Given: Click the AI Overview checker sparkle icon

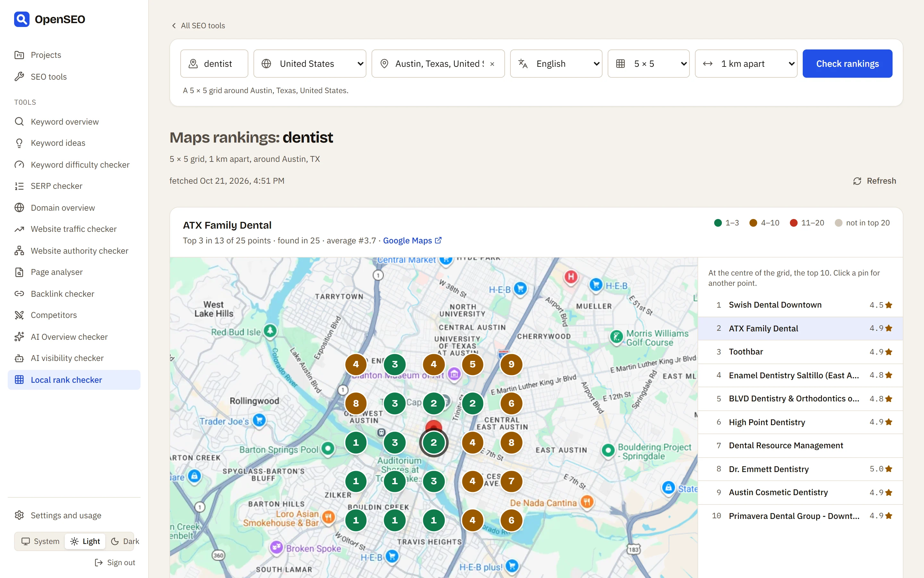Looking at the screenshot, I should [19, 337].
